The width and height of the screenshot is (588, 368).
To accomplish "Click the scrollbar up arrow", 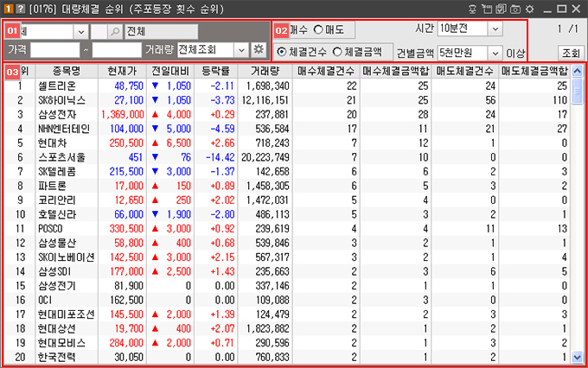I will point(577,71).
